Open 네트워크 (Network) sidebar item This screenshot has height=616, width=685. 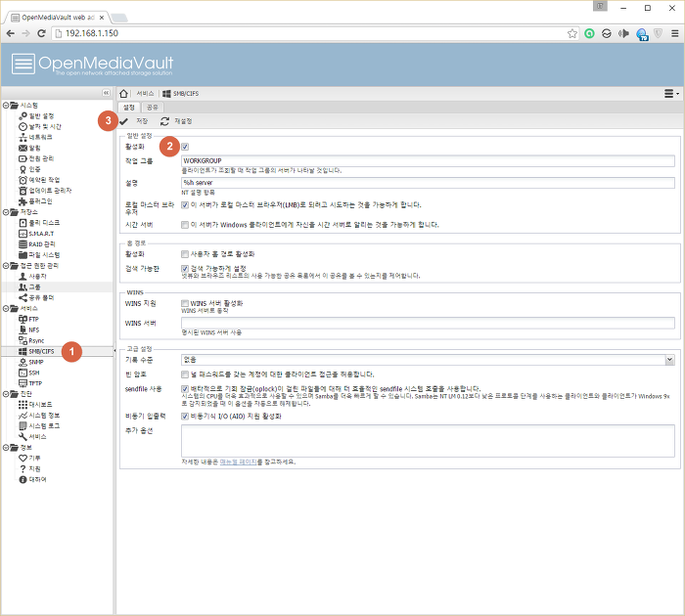pos(35,137)
